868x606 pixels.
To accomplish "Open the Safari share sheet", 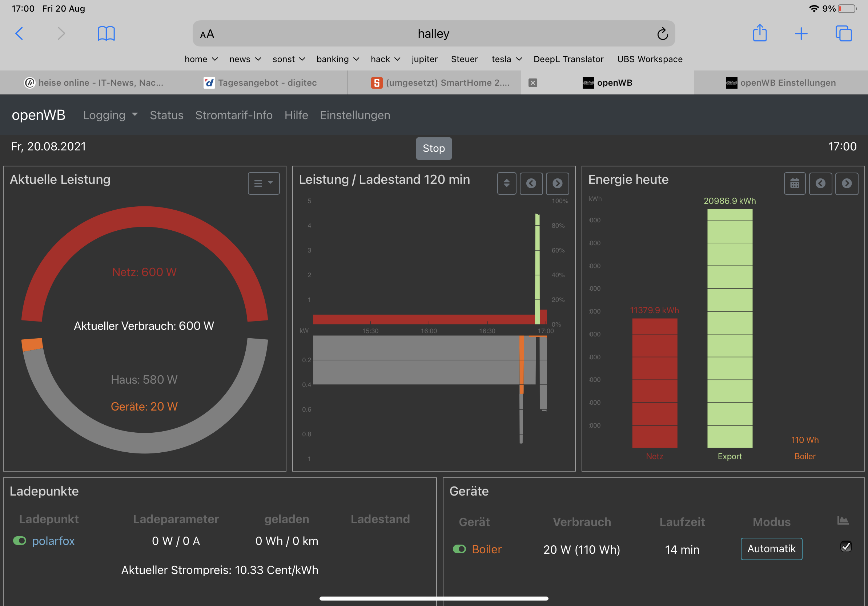I will [x=760, y=33].
